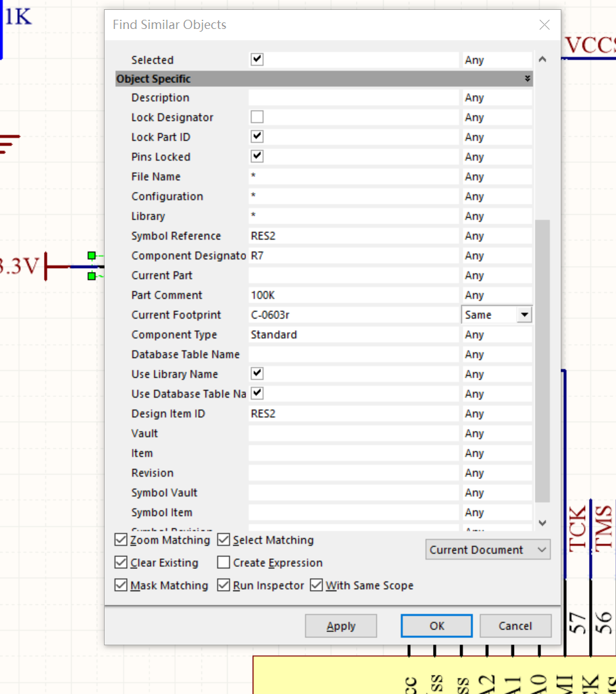The image size is (616, 694).
Task: Open the Current Footprint Same dropdown
Action: point(524,315)
